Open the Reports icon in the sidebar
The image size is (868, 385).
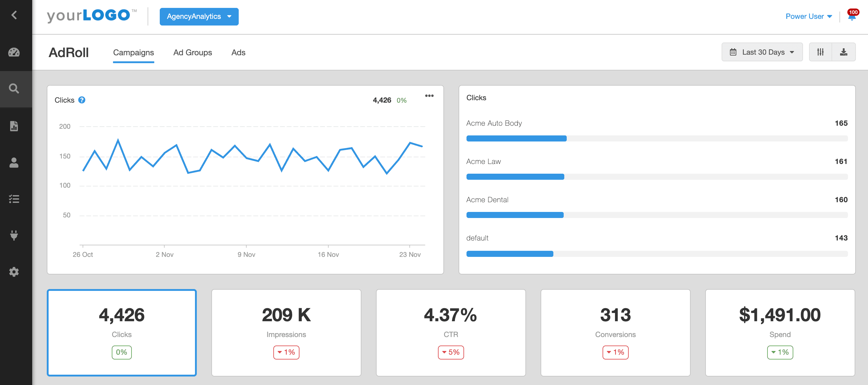[x=14, y=126]
